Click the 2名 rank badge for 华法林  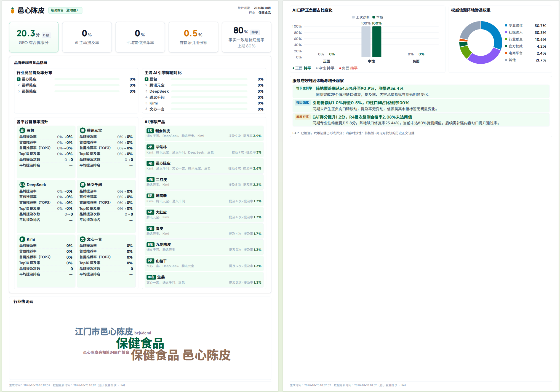point(150,147)
